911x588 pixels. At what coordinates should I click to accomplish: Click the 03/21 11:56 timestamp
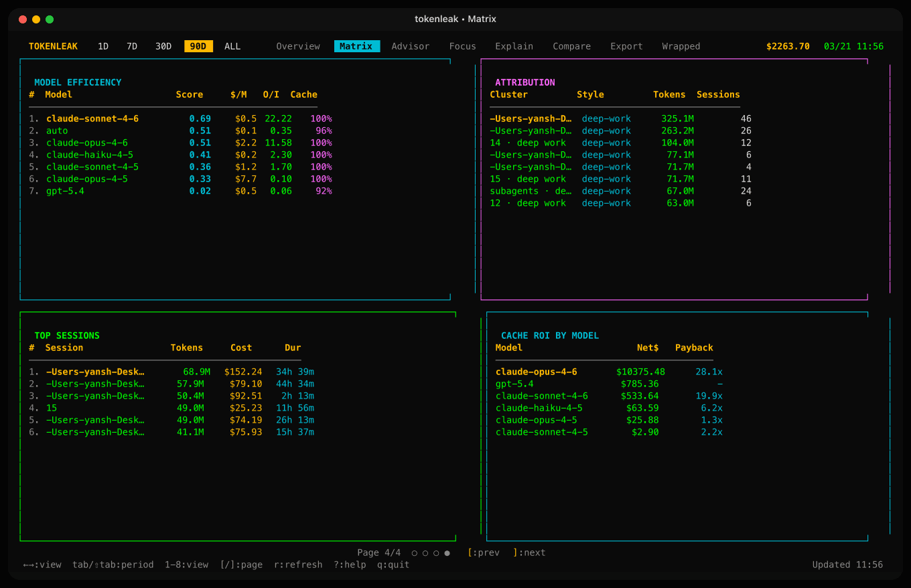(854, 46)
